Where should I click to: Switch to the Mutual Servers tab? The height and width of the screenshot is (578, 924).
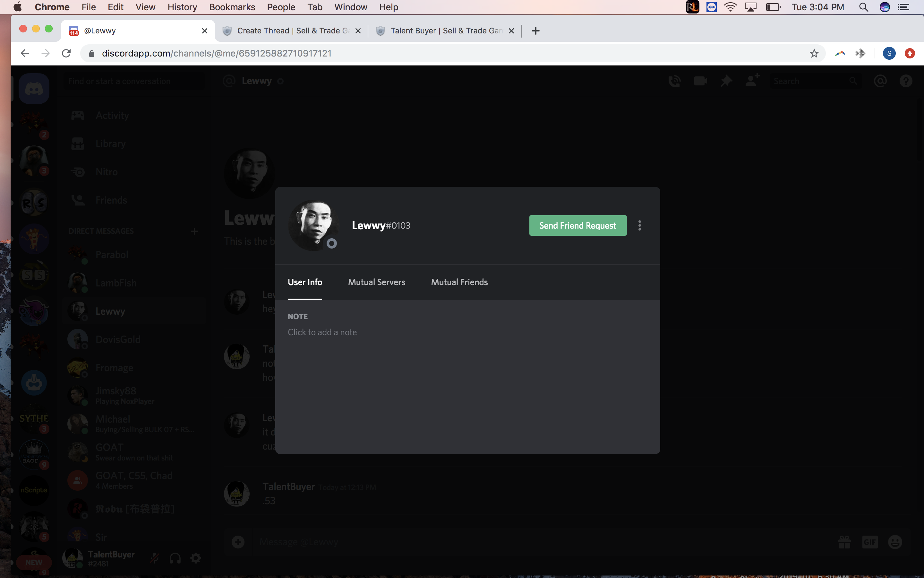click(376, 282)
